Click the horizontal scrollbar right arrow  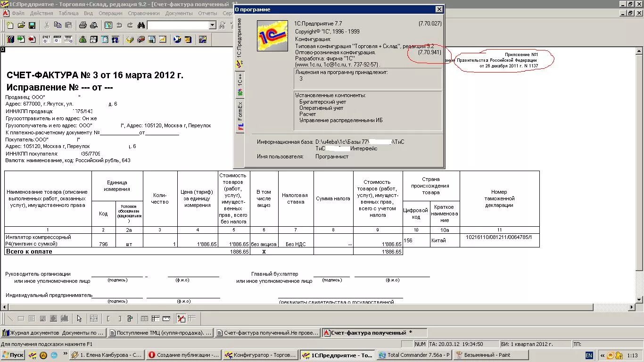tap(632, 307)
